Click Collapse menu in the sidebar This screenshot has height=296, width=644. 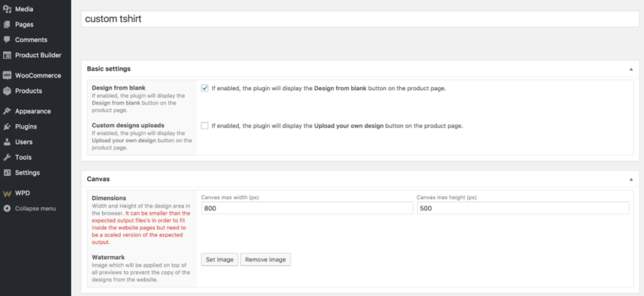[x=35, y=208]
